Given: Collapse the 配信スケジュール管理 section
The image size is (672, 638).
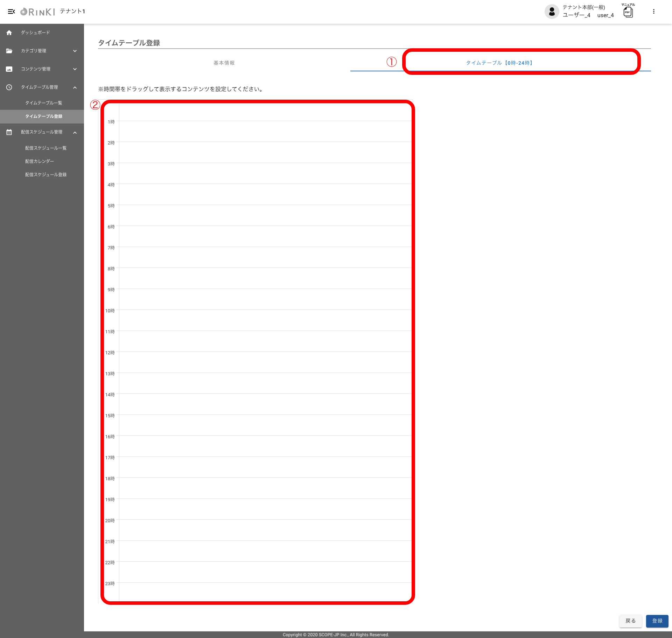Looking at the screenshot, I should tap(75, 132).
